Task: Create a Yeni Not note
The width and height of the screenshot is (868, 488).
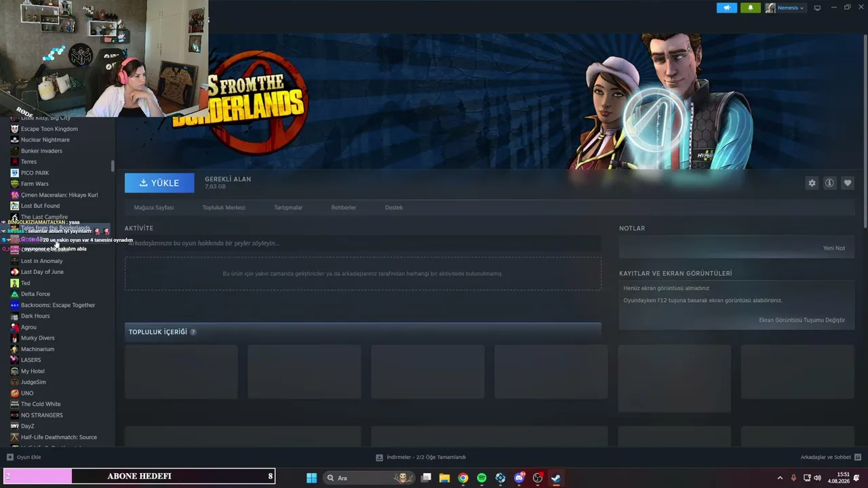Action: click(834, 248)
